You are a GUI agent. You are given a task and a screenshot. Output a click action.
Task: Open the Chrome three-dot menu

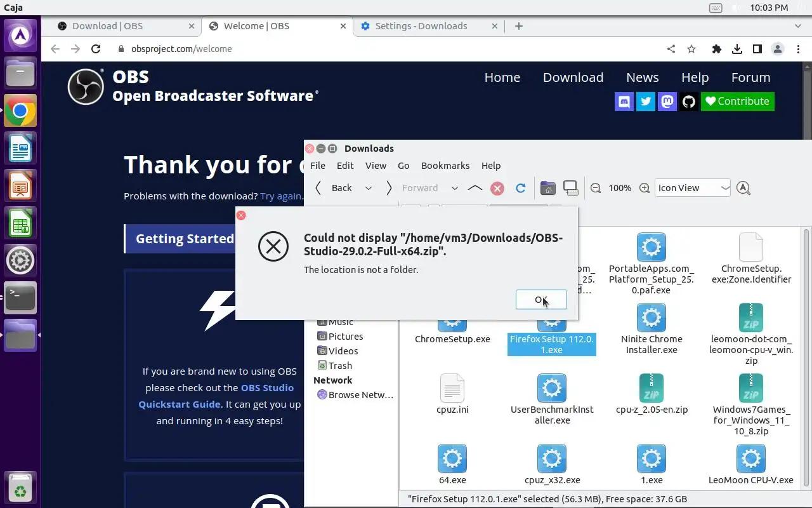click(x=798, y=49)
